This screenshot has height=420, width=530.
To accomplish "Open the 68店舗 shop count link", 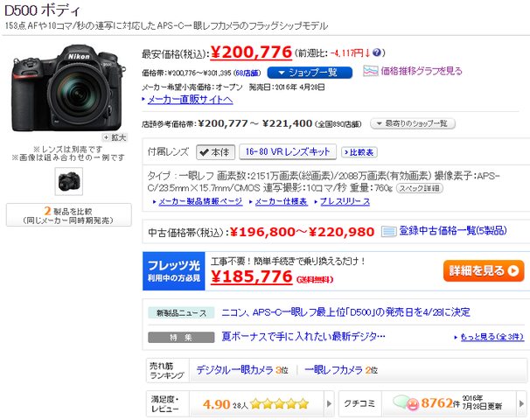I will [248, 73].
